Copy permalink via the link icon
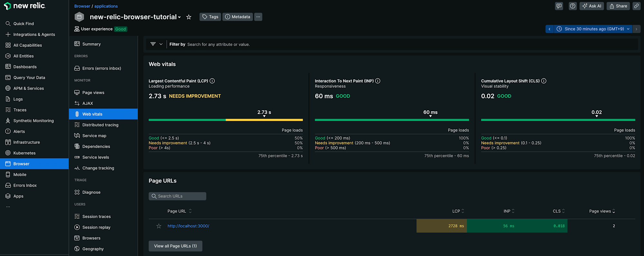Image resolution: width=644 pixels, height=256 pixels. click(x=636, y=6)
